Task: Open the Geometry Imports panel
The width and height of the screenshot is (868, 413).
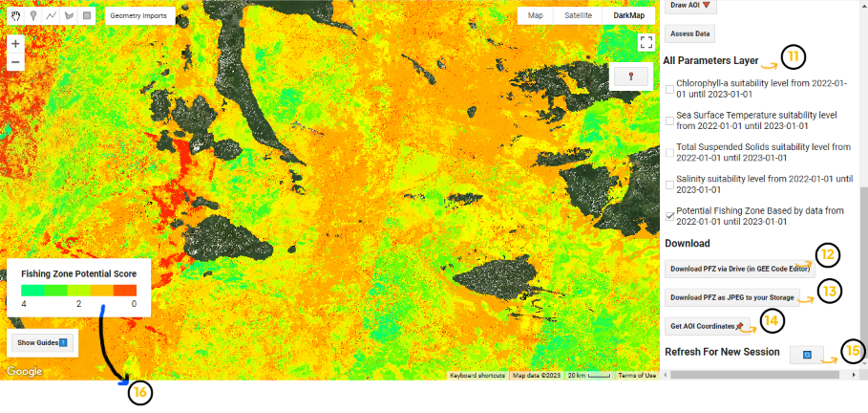Action: [x=138, y=16]
